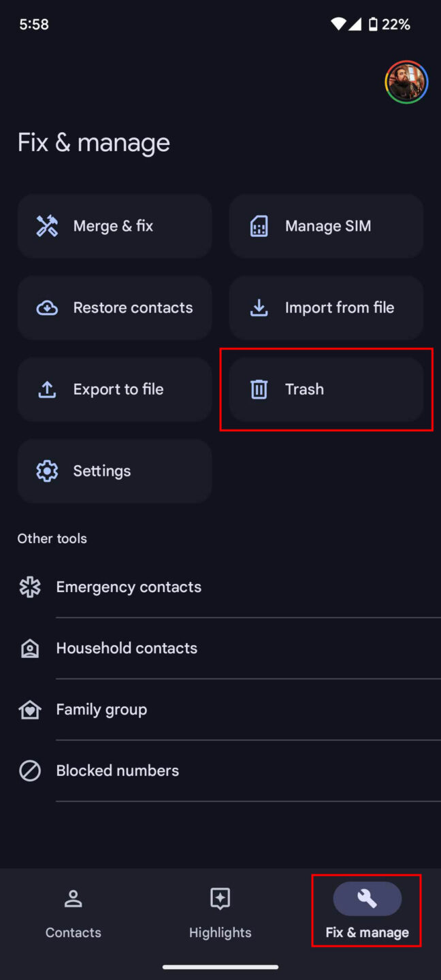Select the Fix & manage tab
The image size is (441, 980).
click(367, 913)
